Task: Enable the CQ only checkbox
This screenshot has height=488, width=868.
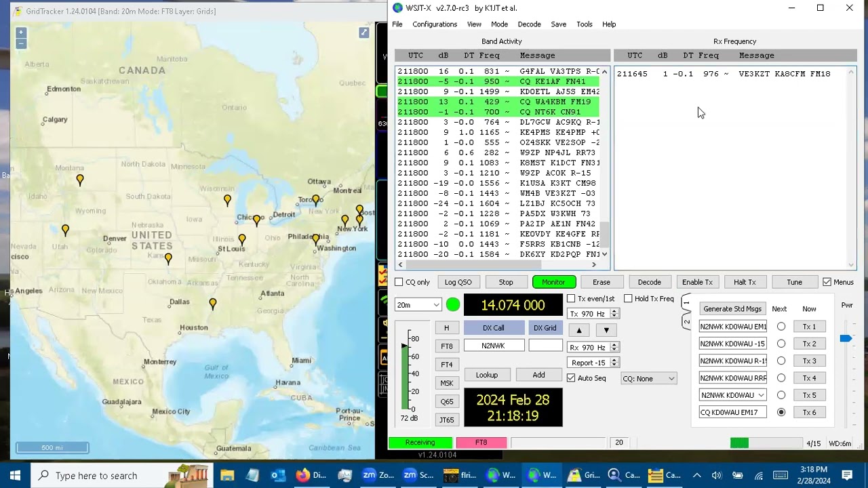Action: (x=399, y=282)
